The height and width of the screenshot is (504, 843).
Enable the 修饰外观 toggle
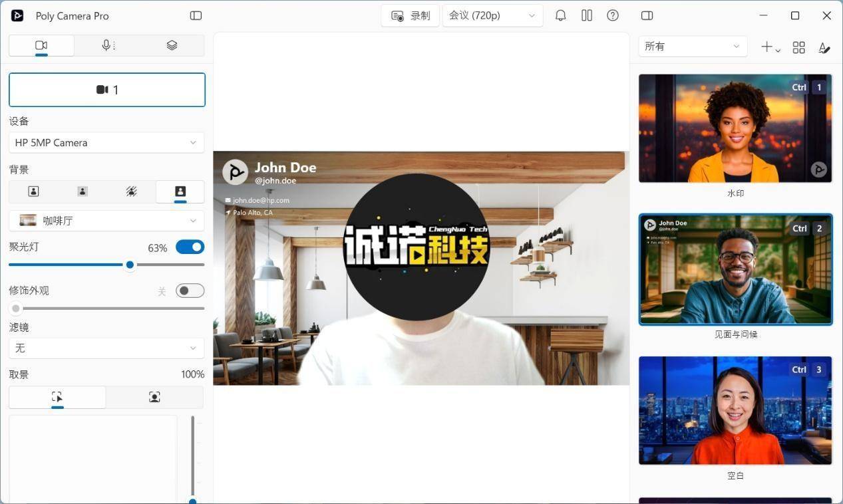(190, 291)
